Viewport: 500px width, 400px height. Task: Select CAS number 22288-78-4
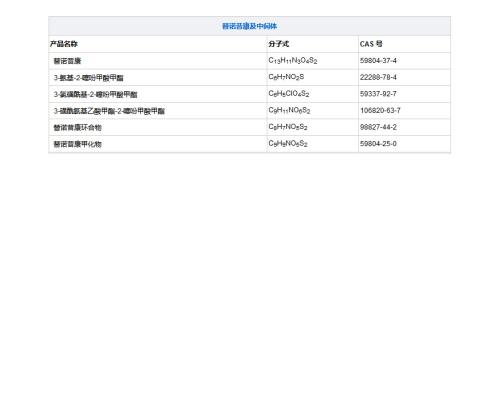point(378,77)
